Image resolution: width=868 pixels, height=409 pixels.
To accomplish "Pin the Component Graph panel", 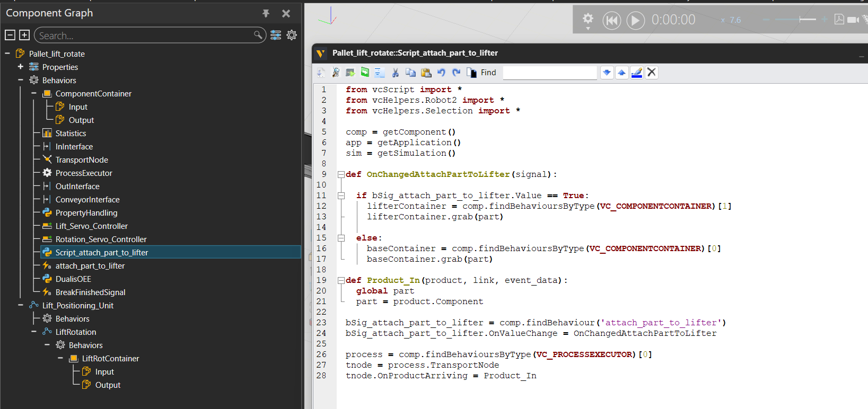I will click(x=266, y=13).
